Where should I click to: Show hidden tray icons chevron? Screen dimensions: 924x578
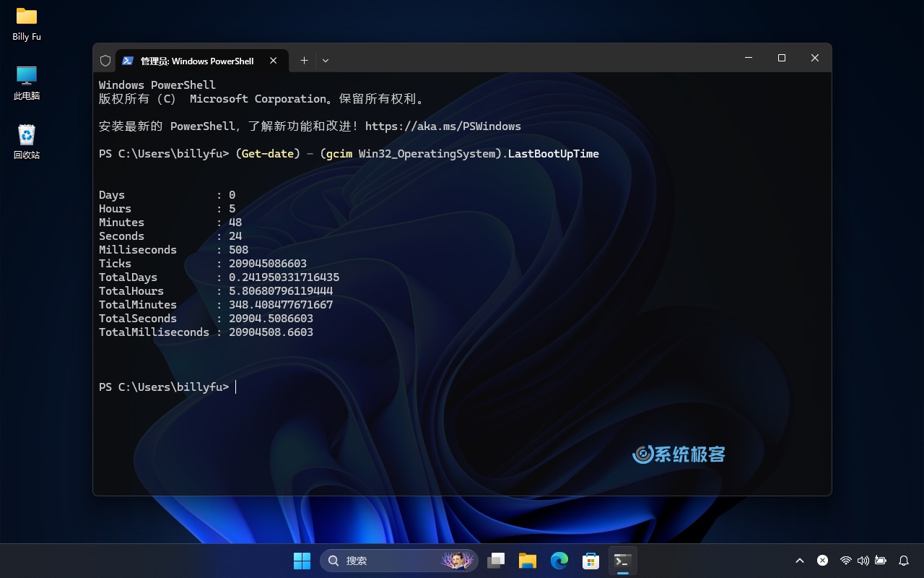coord(800,561)
